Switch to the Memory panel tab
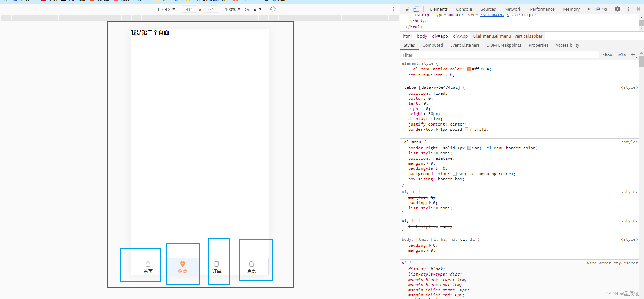The height and width of the screenshot is (299, 644). coord(571,9)
